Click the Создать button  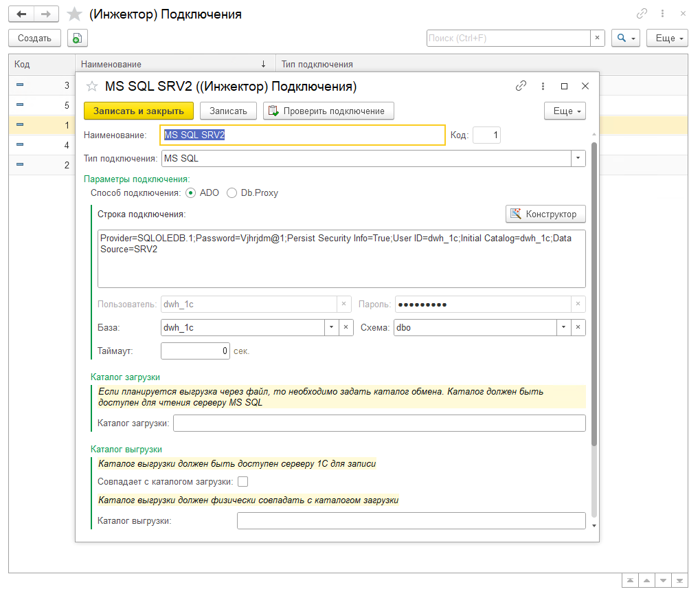point(34,38)
